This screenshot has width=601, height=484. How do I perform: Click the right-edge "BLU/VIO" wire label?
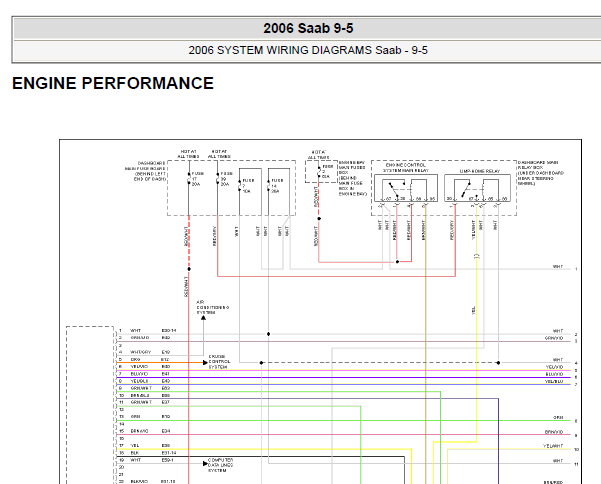(x=554, y=374)
